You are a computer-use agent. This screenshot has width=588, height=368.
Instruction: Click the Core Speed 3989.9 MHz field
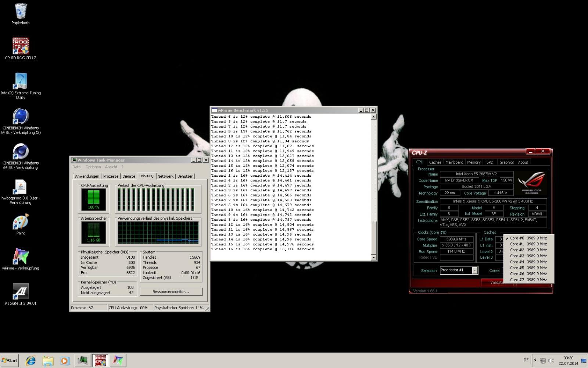(456, 239)
